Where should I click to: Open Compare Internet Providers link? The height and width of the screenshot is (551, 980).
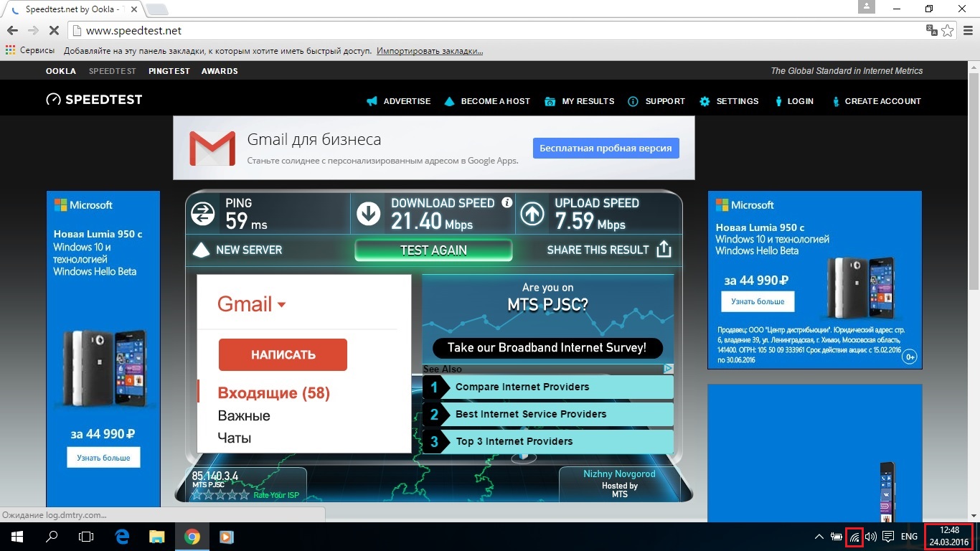point(548,387)
